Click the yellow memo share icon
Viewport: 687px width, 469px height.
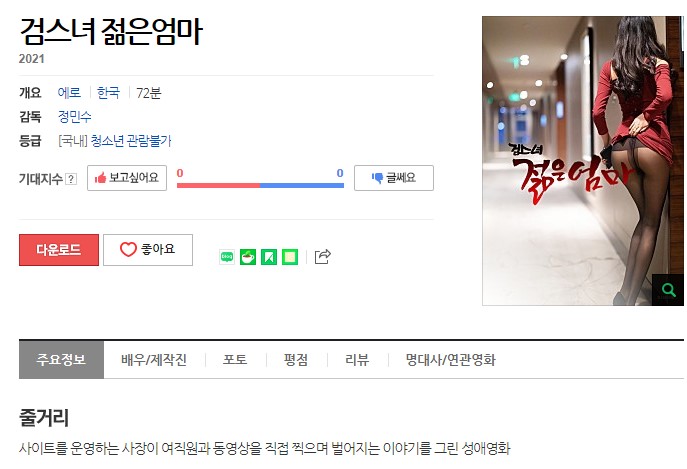pyautogui.click(x=290, y=257)
